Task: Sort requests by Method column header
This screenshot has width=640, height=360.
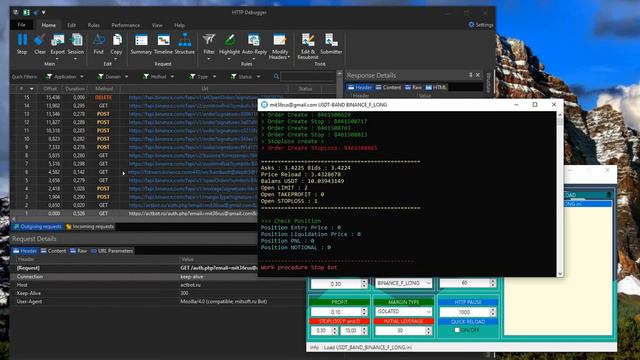Action: pos(104,89)
